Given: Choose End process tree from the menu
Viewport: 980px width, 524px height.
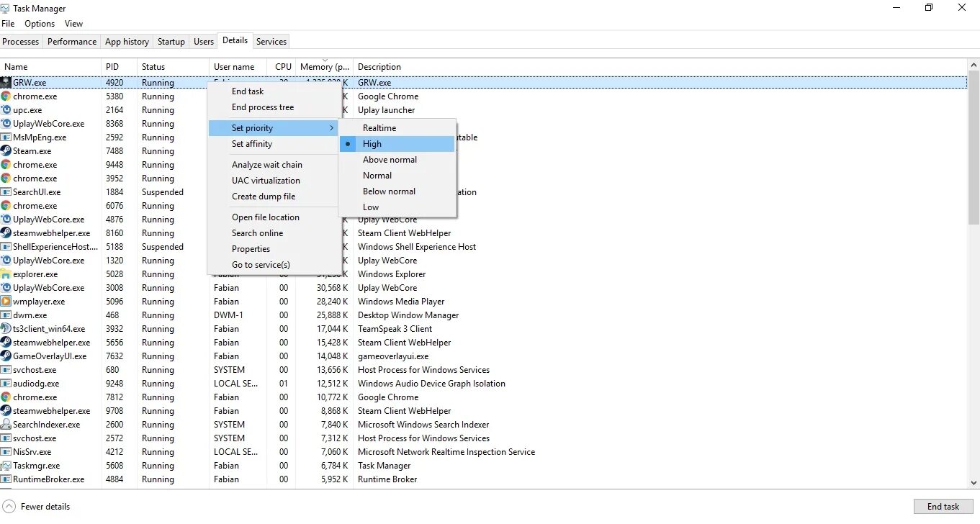Looking at the screenshot, I should coord(264,107).
